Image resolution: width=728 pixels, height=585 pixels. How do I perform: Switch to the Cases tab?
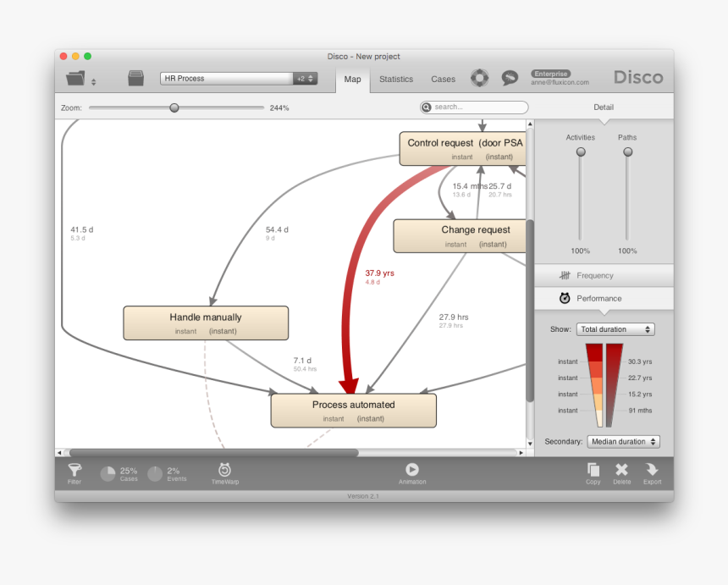tap(443, 79)
